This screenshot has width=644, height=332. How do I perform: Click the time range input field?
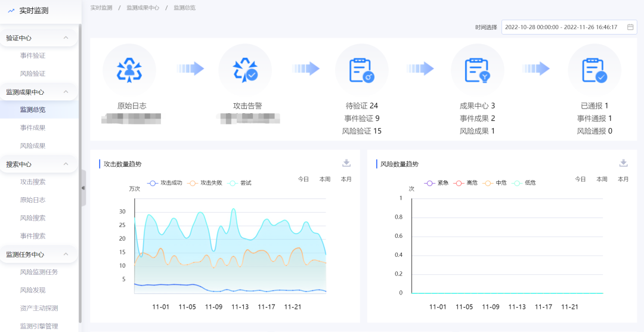point(561,27)
